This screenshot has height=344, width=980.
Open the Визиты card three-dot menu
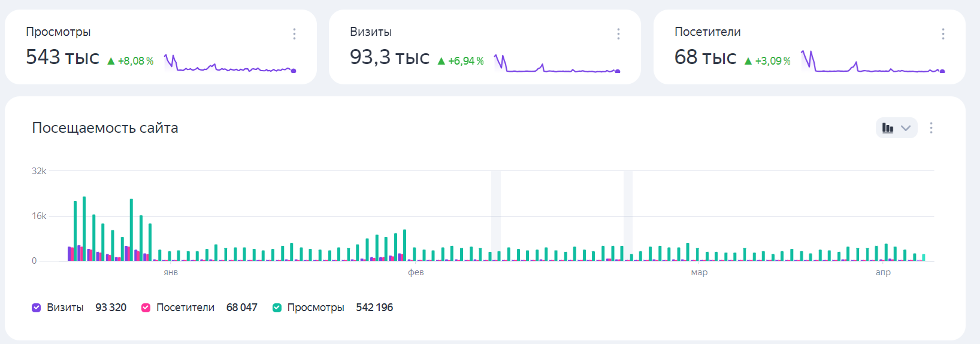[618, 34]
